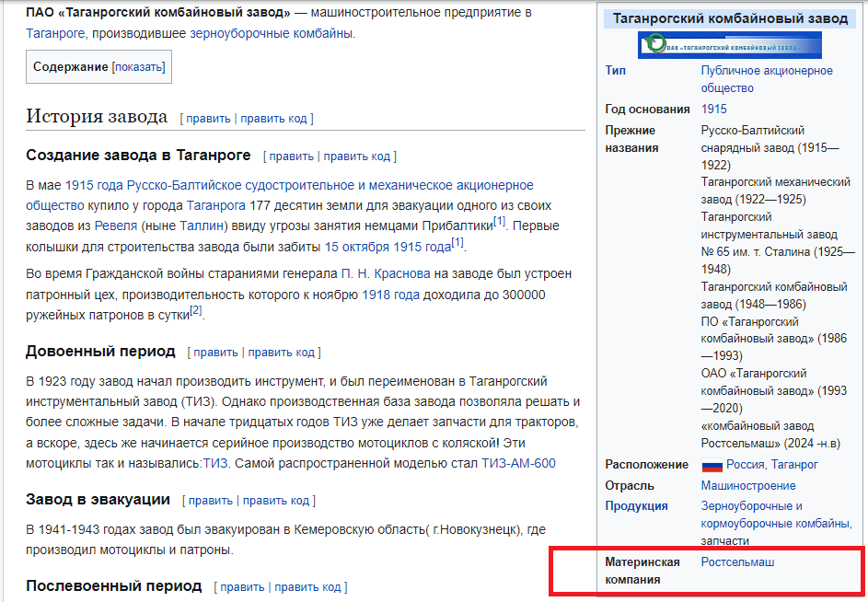Click 'Расположение' label in infobox

(646, 465)
